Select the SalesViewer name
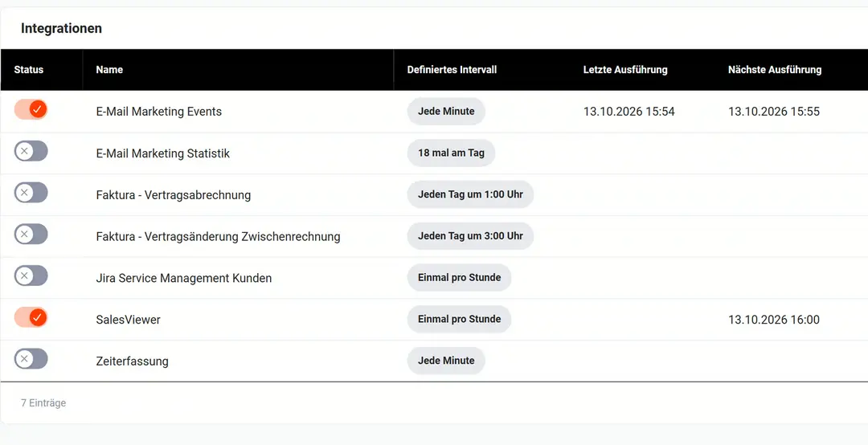 click(x=129, y=320)
